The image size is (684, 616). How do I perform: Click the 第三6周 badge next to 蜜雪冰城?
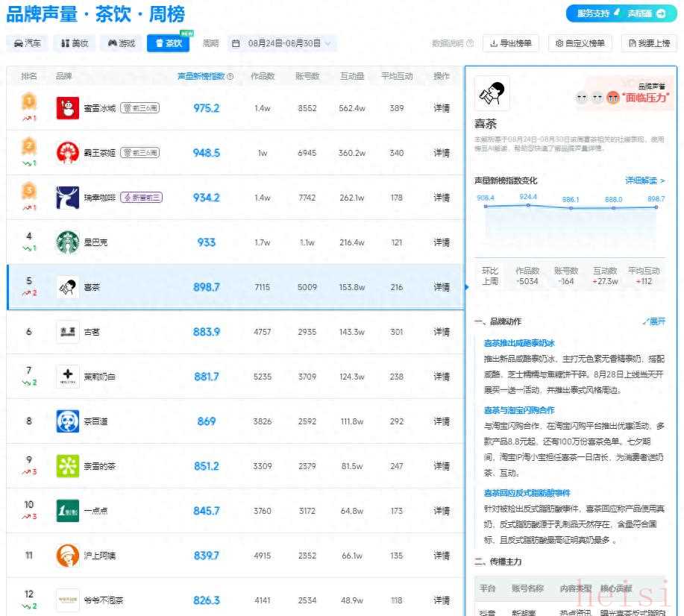139,107
